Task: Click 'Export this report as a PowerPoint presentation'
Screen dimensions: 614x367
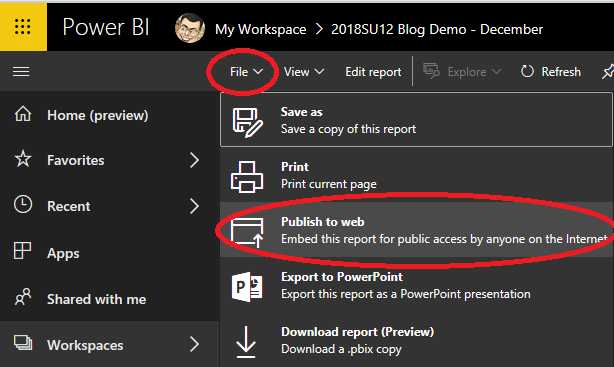Action: (x=406, y=294)
